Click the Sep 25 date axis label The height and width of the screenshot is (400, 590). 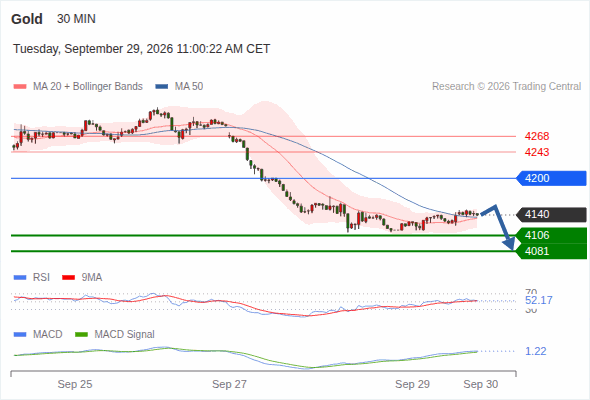point(75,384)
